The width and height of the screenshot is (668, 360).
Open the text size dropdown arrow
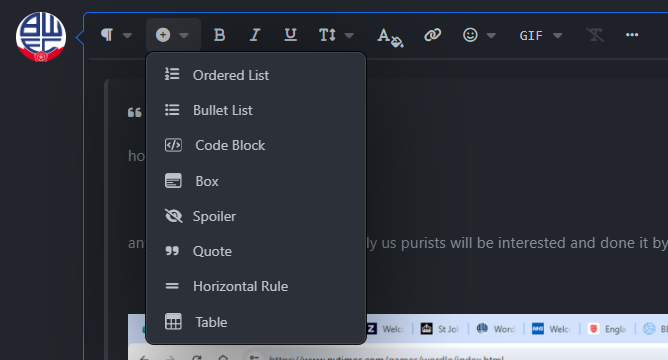(x=349, y=35)
